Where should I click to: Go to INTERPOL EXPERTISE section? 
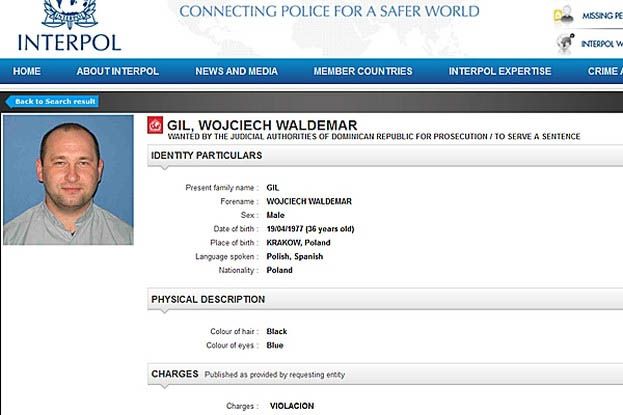click(500, 71)
